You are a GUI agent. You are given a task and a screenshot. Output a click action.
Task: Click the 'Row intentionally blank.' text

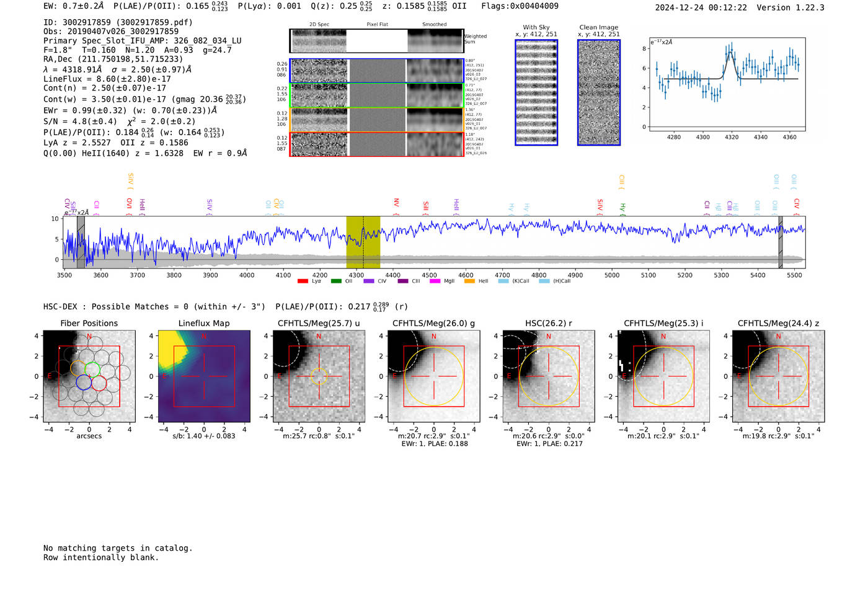pyautogui.click(x=101, y=558)
